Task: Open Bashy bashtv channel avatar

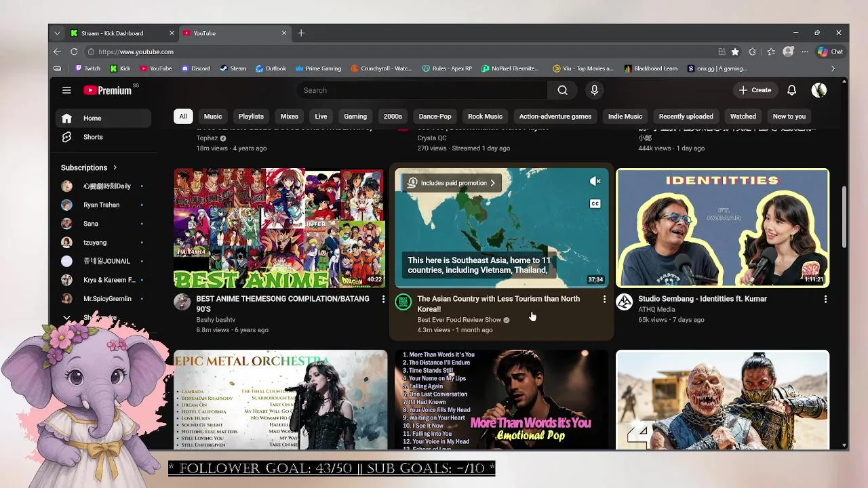Action: pyautogui.click(x=182, y=302)
